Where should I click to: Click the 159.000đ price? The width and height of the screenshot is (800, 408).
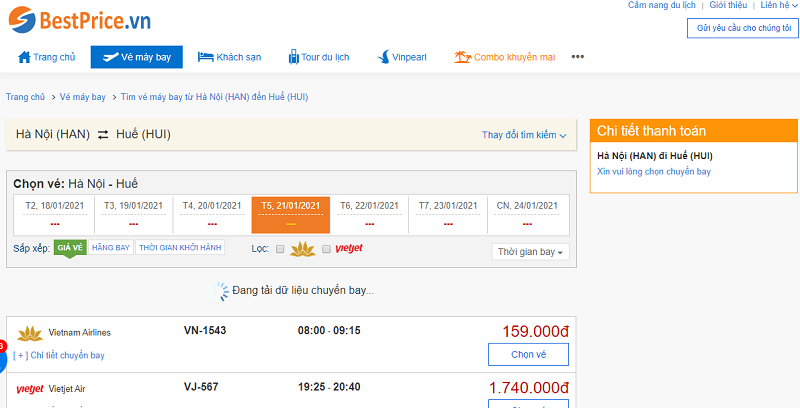click(x=535, y=332)
